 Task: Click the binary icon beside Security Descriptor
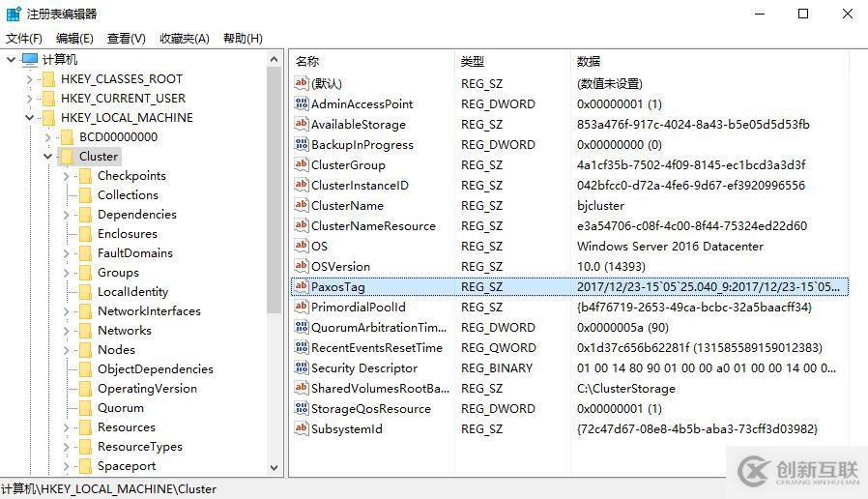coord(302,367)
